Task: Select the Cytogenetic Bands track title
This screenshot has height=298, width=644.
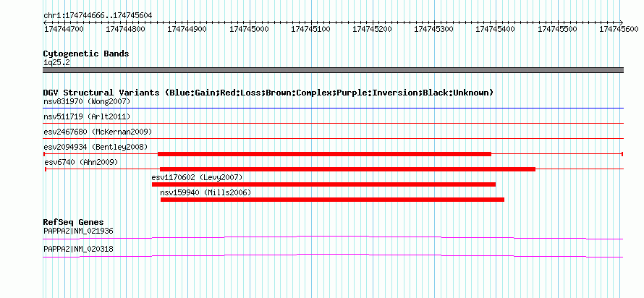Action: click(86, 54)
